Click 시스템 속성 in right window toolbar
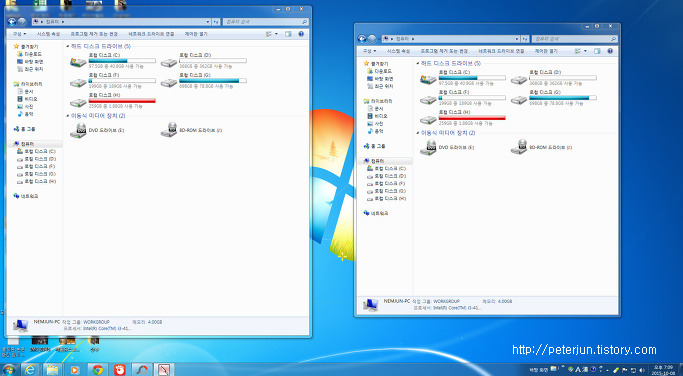Image resolution: width=683 pixels, height=376 pixels. pyautogui.click(x=399, y=51)
